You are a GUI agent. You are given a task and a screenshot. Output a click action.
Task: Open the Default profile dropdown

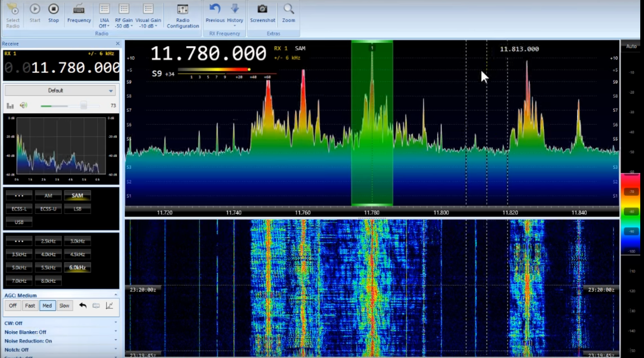(x=60, y=90)
